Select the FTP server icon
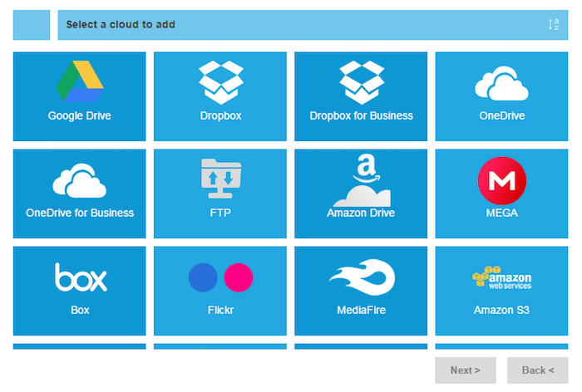The height and width of the screenshot is (392, 582). point(220,179)
